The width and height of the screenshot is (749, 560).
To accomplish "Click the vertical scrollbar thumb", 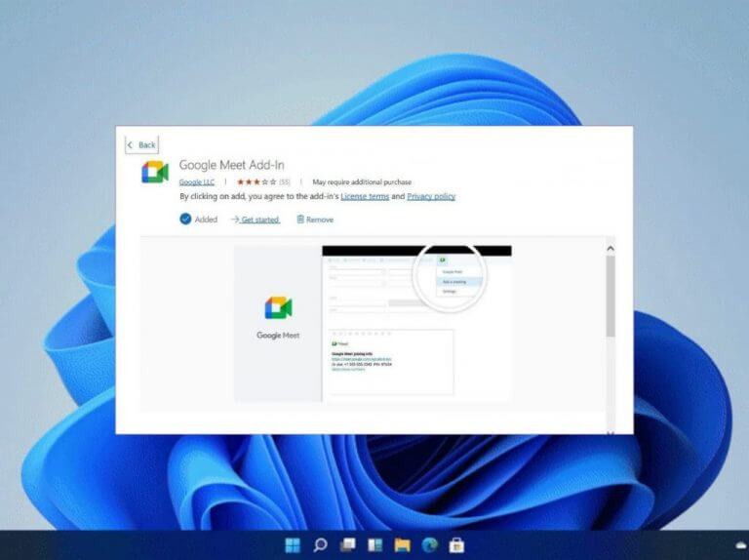I will coord(610,297).
